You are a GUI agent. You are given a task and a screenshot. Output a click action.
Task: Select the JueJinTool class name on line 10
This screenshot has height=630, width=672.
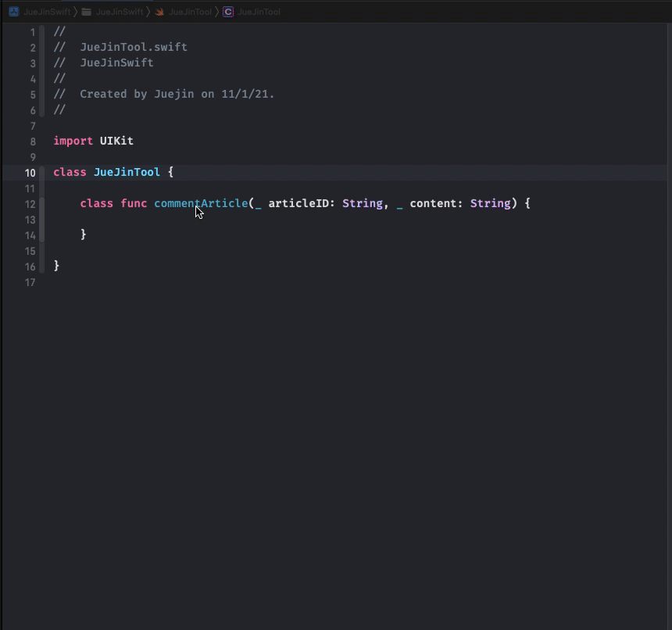click(126, 172)
